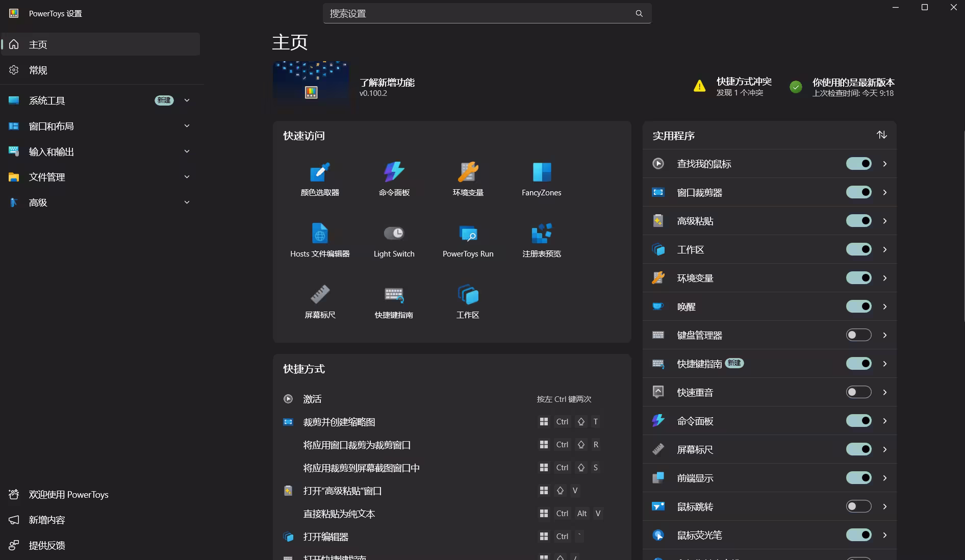Viewport: 965px width, 560px height.
Task: Click 鼠标跳转 icon in utilities list
Action: (658, 506)
